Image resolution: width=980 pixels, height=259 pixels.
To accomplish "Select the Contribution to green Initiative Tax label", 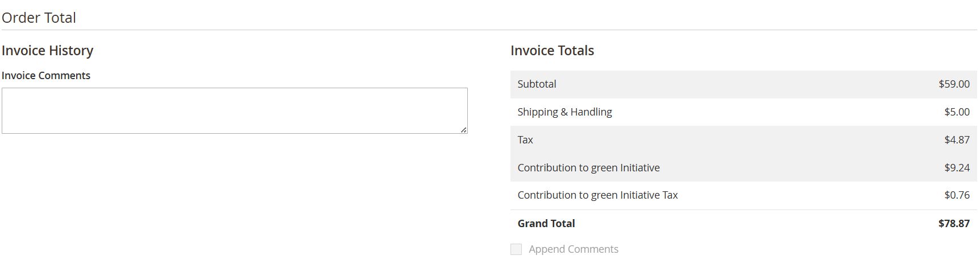I will (x=597, y=195).
